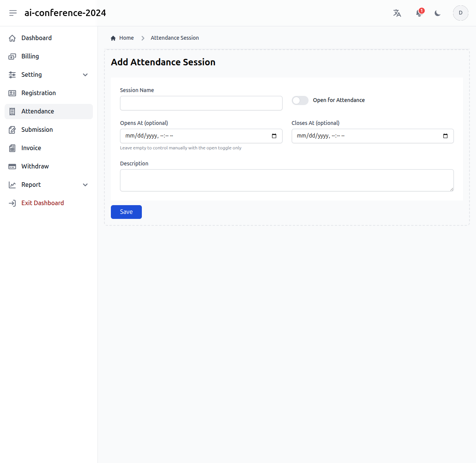
Task: Click the Attendance receipt icon
Action: click(12, 112)
